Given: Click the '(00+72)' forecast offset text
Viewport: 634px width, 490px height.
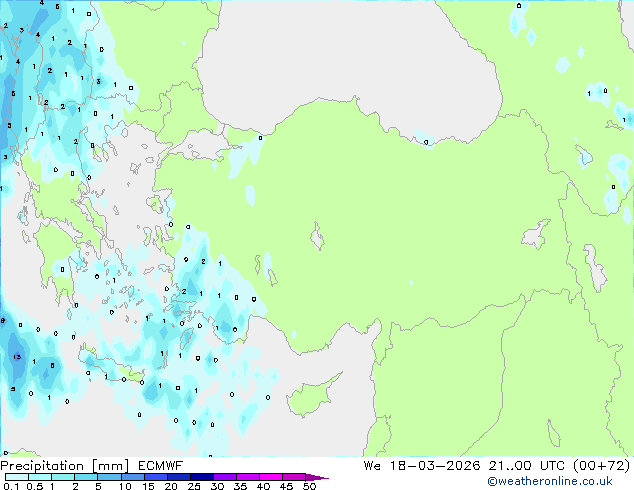Looking at the screenshot, I should [602, 466].
